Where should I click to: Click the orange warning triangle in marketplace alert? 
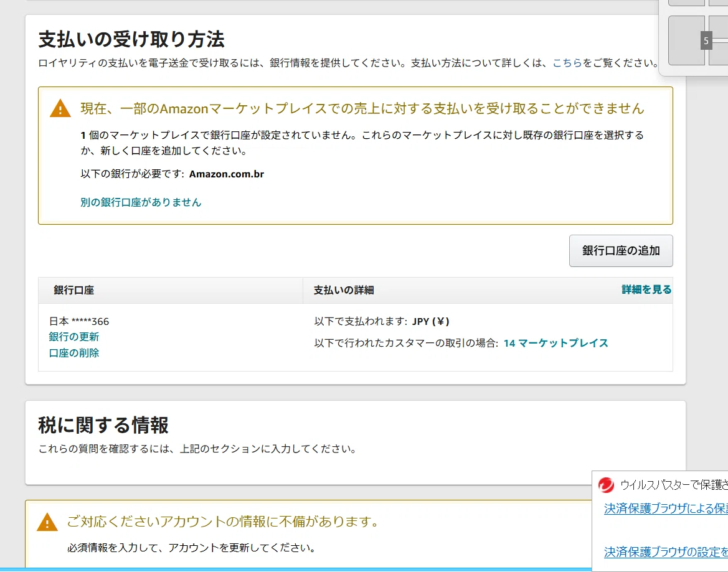pos(60,108)
